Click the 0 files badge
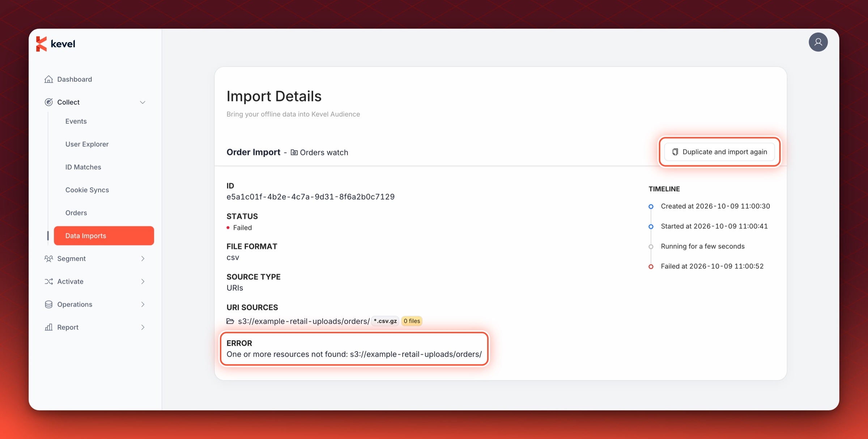The image size is (868, 439). click(412, 321)
